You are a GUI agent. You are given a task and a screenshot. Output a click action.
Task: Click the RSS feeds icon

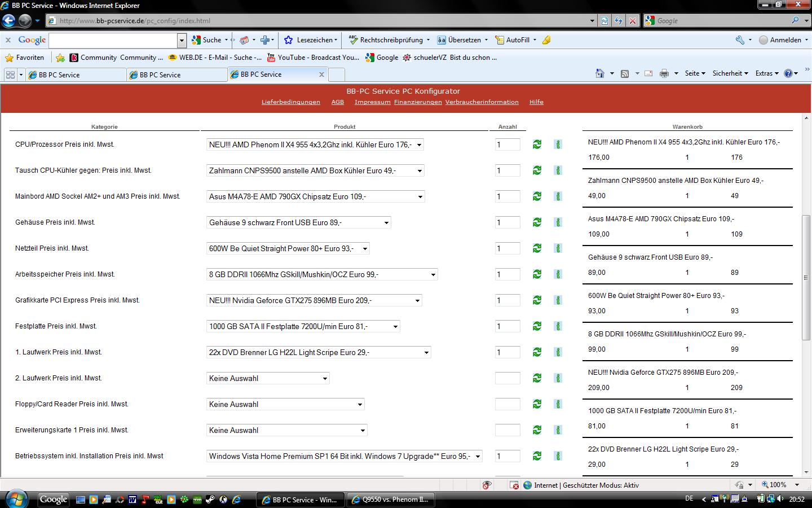click(625, 73)
